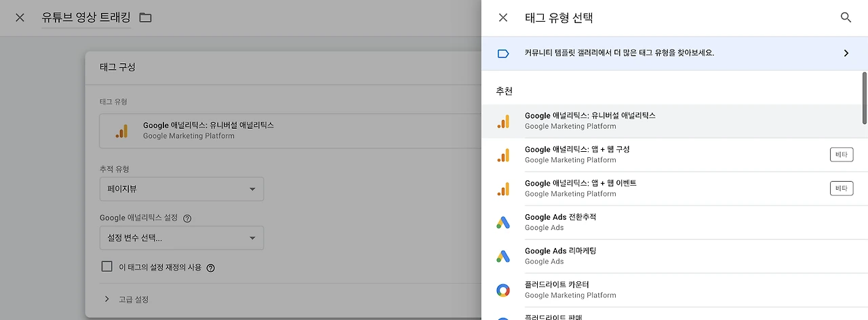Click the '태그 구성' heading

coord(117,67)
